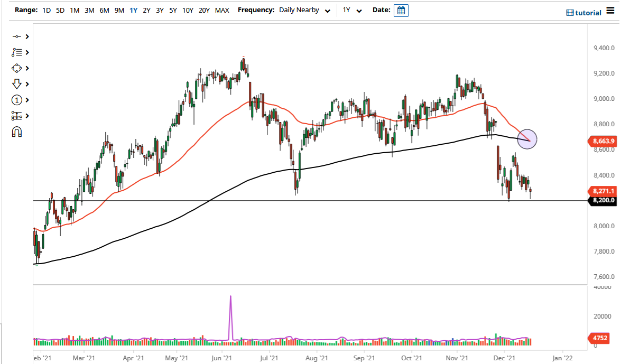Open the chart settings sliders tool
Screen dimensions: 621x364
[x=16, y=116]
